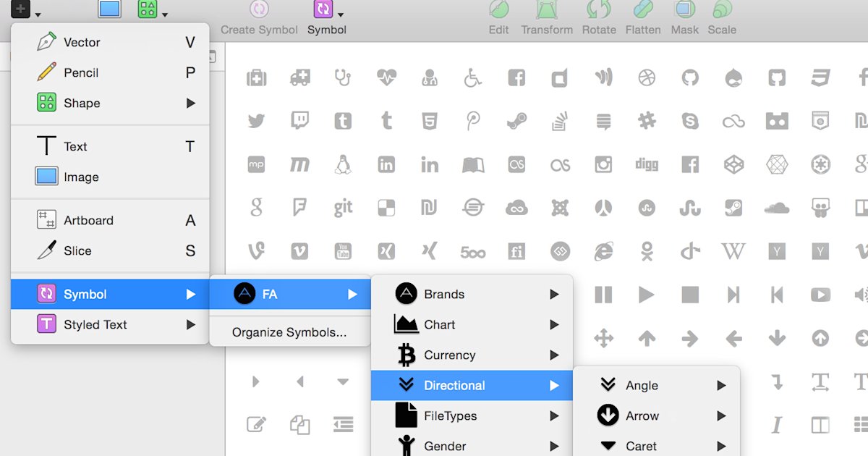Click the ambulance icon
The height and width of the screenshot is (456, 868).
pos(299,77)
